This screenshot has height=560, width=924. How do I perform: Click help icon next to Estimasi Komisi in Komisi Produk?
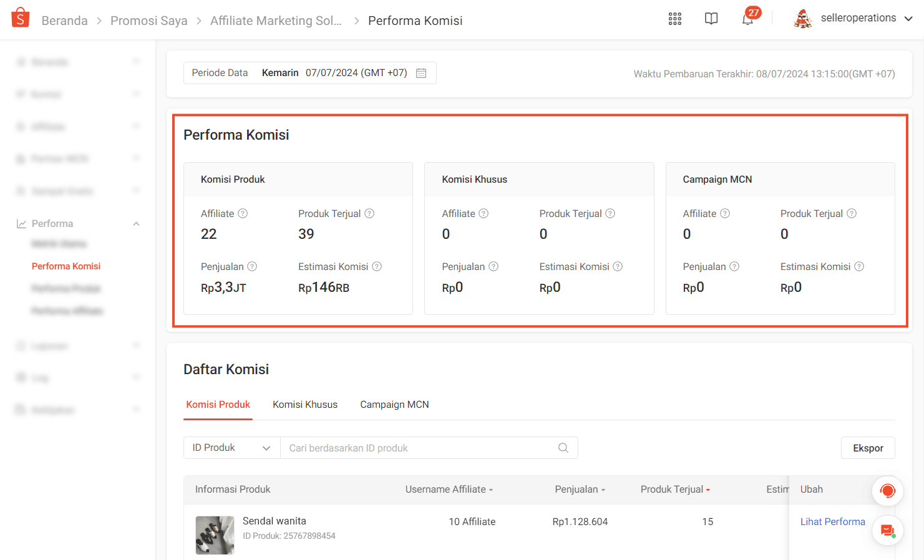[x=377, y=266]
